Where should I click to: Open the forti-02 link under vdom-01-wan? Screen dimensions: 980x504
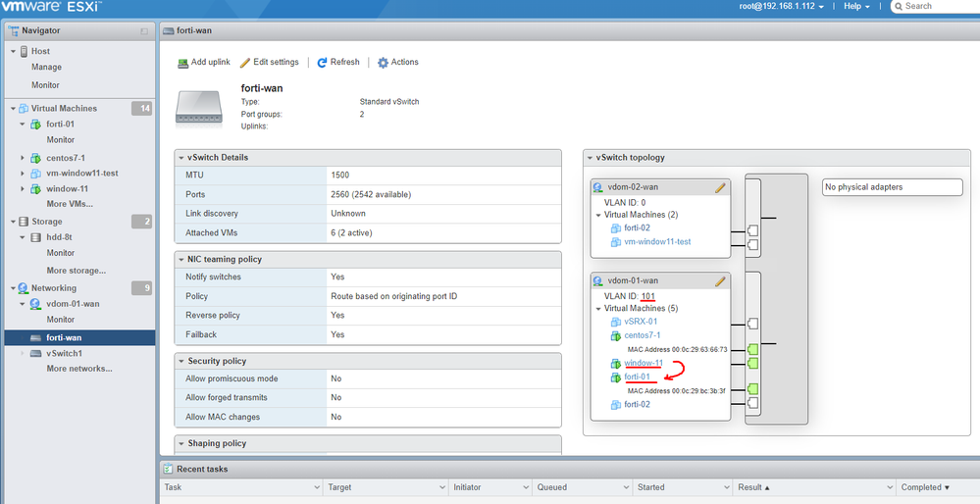pos(638,405)
